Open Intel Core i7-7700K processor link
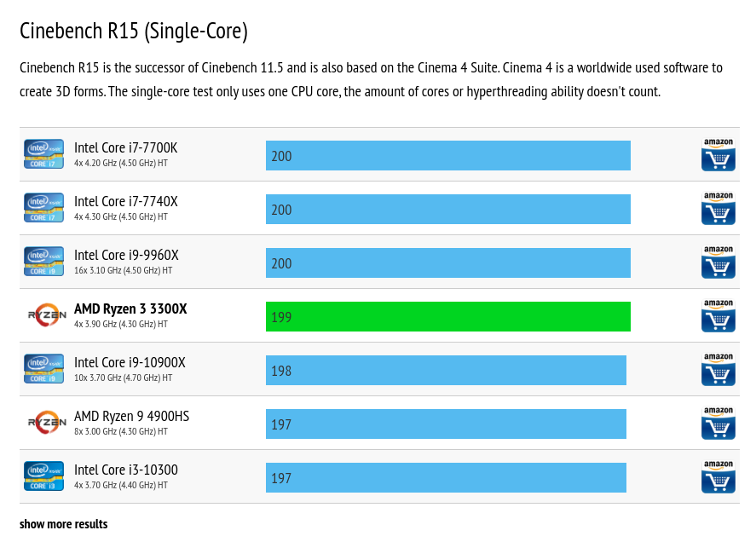756x542 pixels. [x=125, y=148]
